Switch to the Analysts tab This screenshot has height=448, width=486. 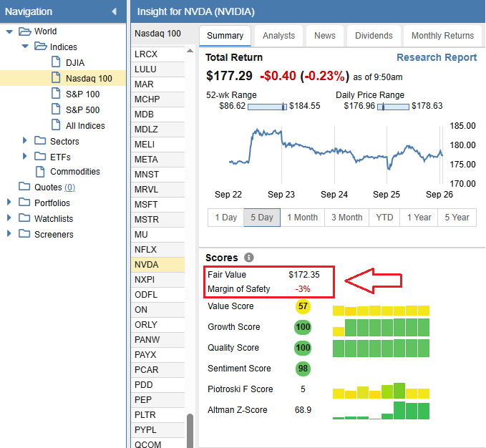[x=278, y=36]
